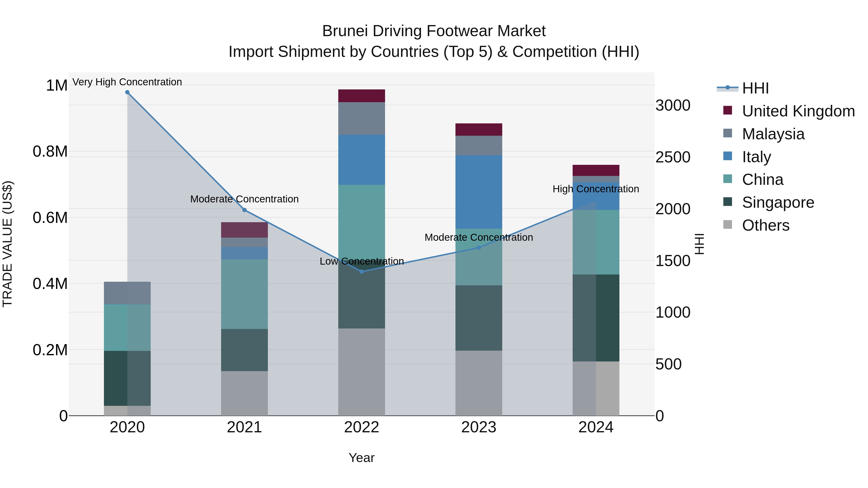Viewport: 868px width, 488px height.
Task: Click the 2022 Others bar segment
Action: coord(362,372)
